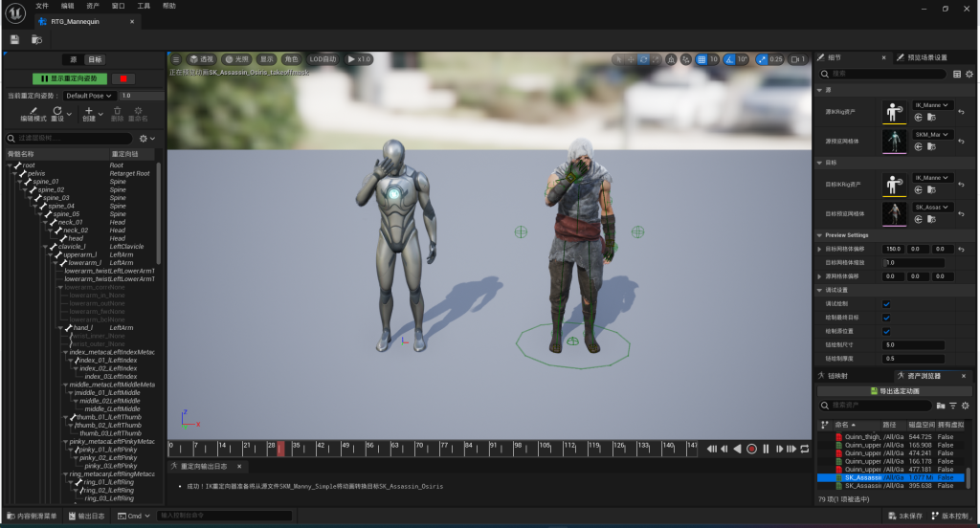The image size is (980, 528).
Task: Toggle rotation snapping in viewport toolbar
Action: coord(729,59)
